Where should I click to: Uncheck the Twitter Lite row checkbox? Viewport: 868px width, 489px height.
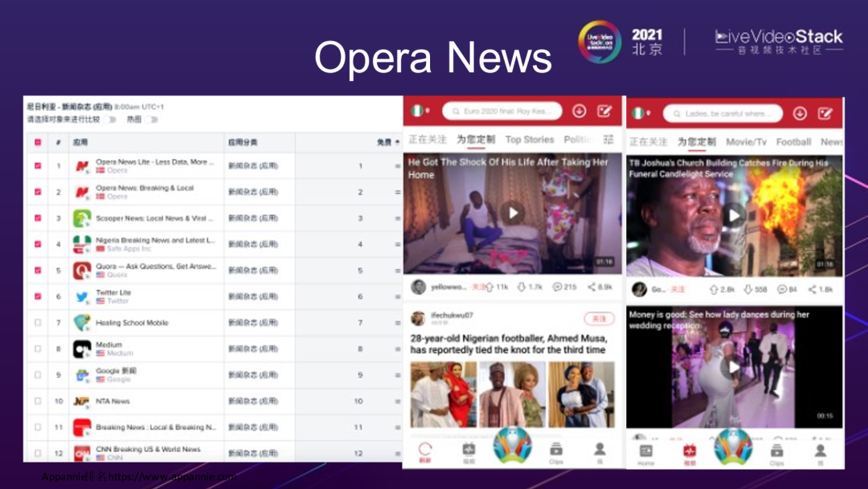tap(38, 296)
